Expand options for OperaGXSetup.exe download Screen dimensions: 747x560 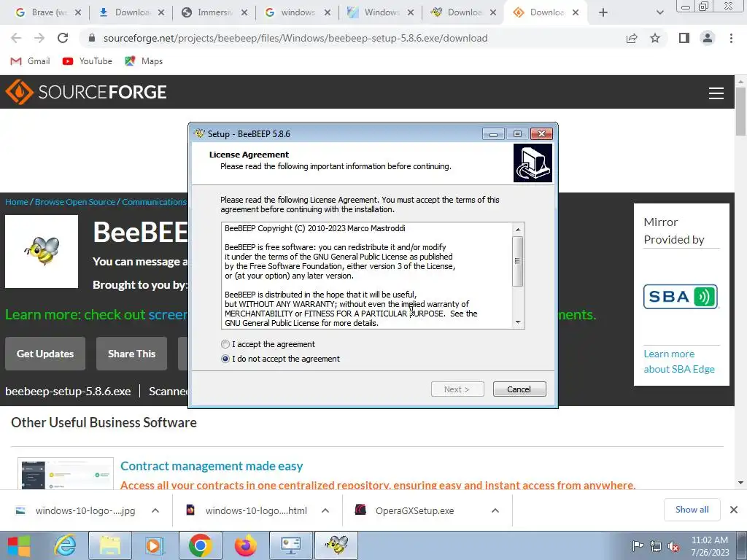tap(495, 510)
